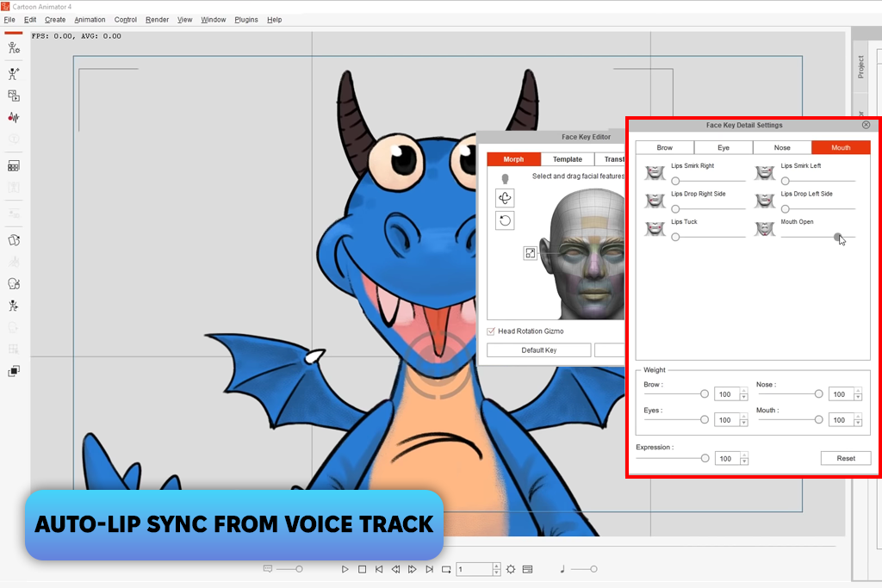This screenshot has height=588, width=882.
Task: Step to next frame
Action: click(x=413, y=569)
